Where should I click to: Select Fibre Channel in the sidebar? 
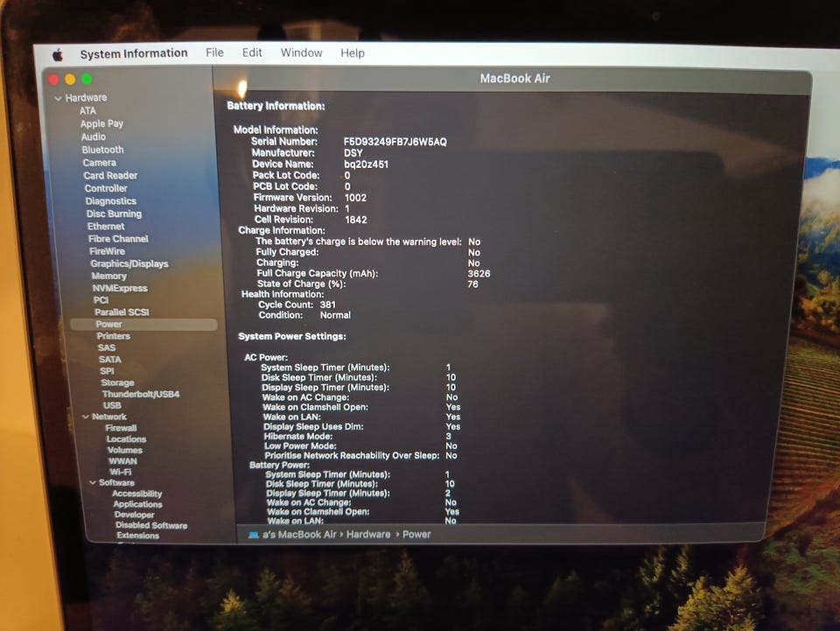click(118, 239)
